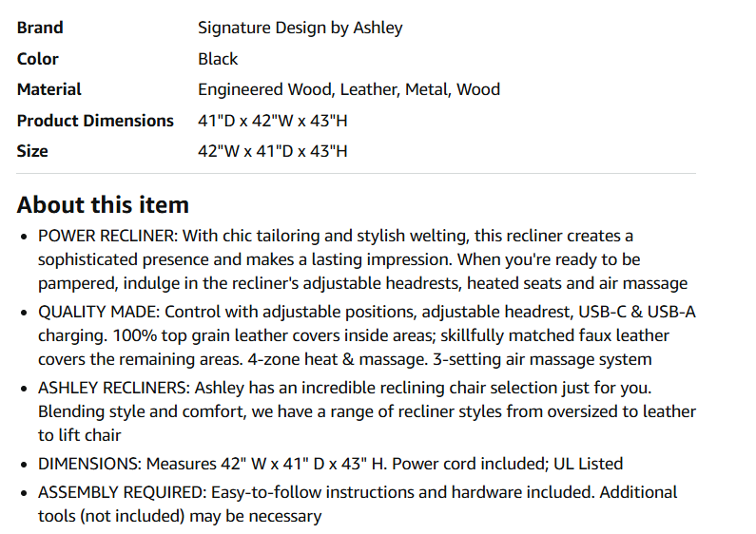The height and width of the screenshot is (534, 756).
Task: Click the POWER RECLINER bullet text
Action: (362, 259)
